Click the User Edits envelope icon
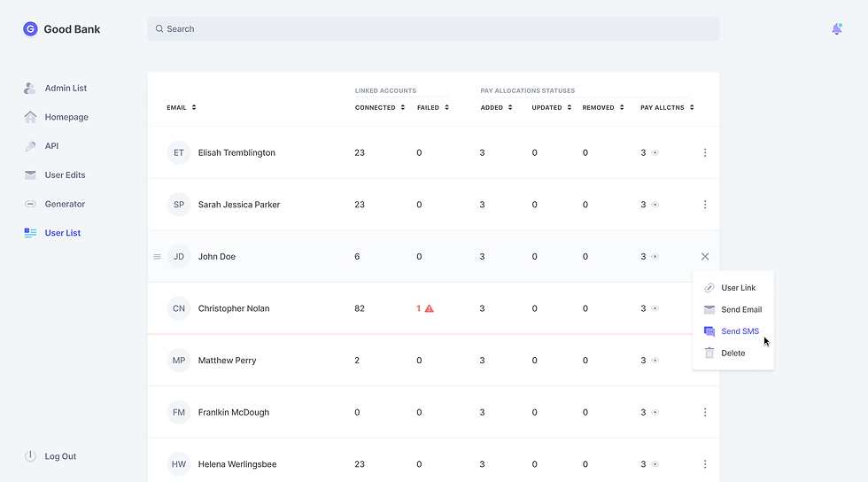 pyautogui.click(x=30, y=175)
